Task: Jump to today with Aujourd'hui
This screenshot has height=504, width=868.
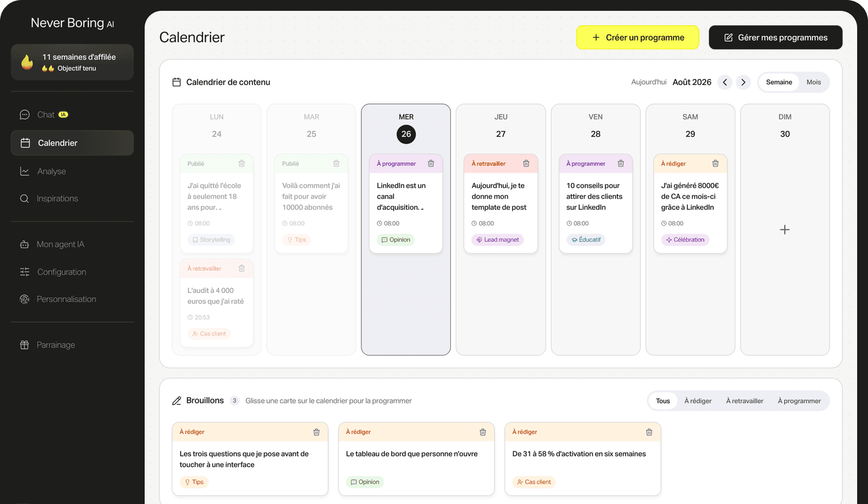Action: tap(649, 82)
